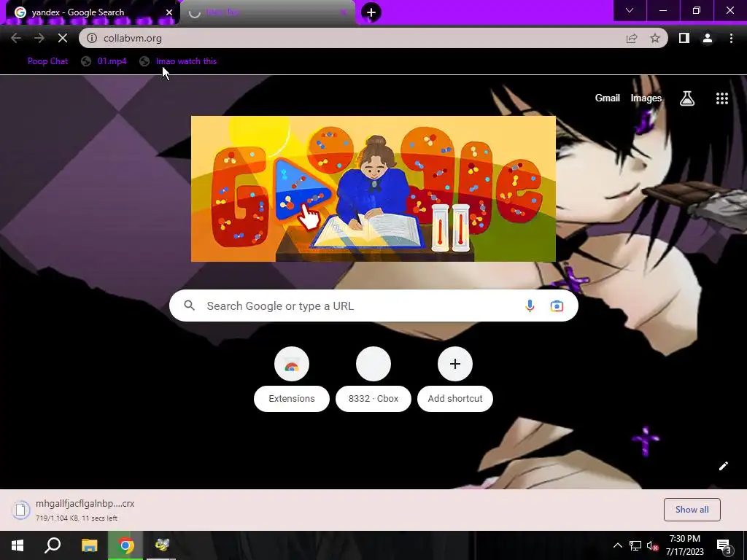
Task: Share this page from address bar
Action: pyautogui.click(x=632, y=38)
